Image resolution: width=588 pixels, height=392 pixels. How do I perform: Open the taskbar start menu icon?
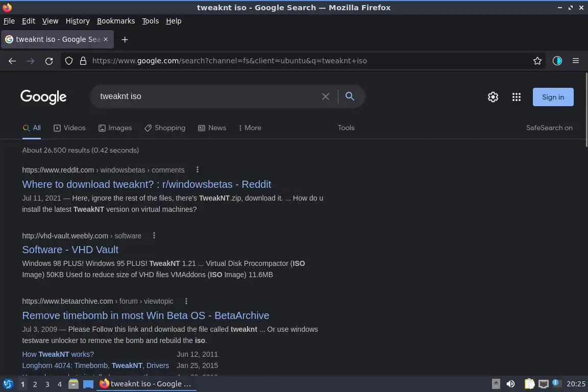(x=8, y=384)
